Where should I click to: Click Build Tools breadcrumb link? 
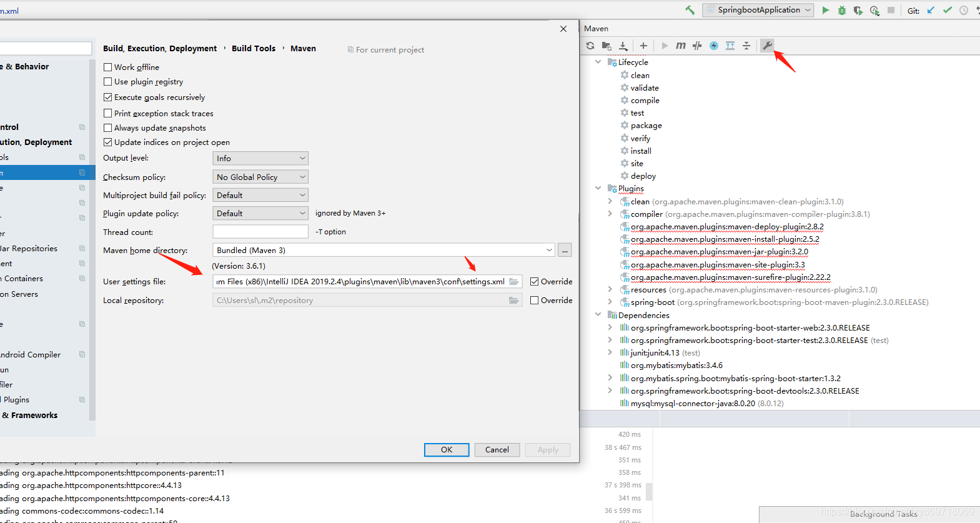(254, 49)
